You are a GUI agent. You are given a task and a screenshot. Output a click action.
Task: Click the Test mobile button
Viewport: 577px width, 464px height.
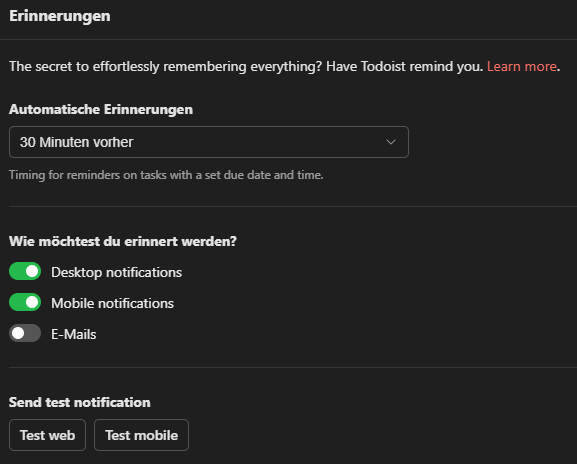pyautogui.click(x=141, y=435)
